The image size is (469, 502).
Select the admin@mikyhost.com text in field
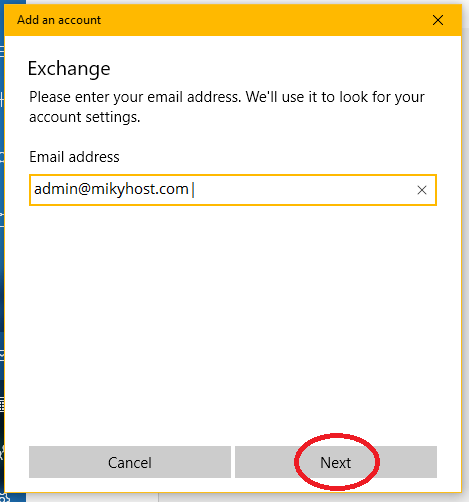(111, 189)
